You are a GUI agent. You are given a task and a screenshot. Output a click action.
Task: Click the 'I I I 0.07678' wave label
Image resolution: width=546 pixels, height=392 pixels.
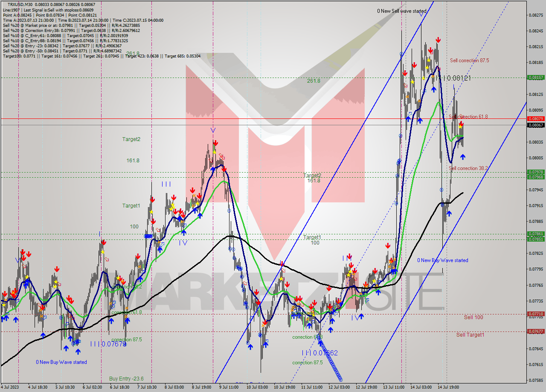(x=108, y=344)
